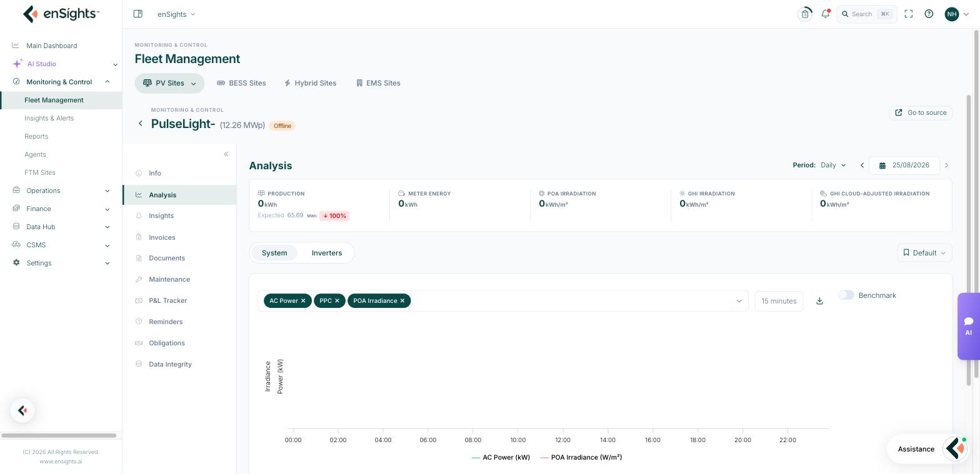Screen dimensions: 980x474
Task: Toggle the sidebar panel icon
Action: pos(138,14)
